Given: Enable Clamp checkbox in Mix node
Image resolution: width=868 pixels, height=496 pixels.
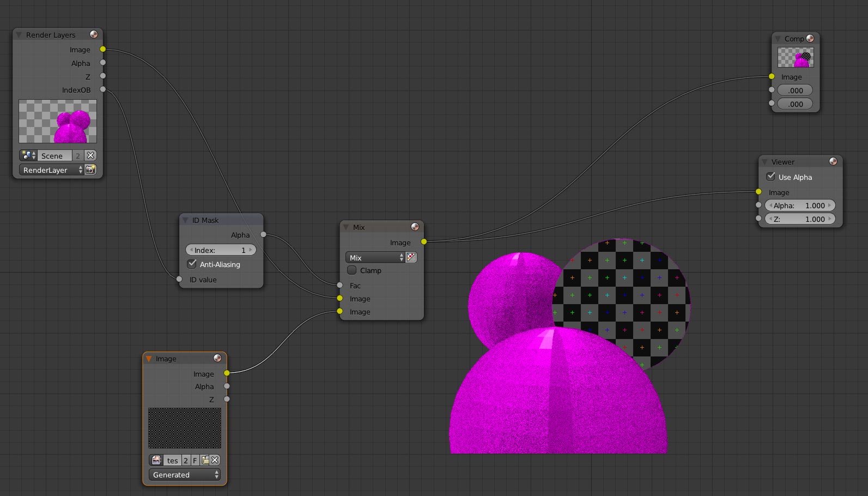Looking at the screenshot, I should pos(352,270).
